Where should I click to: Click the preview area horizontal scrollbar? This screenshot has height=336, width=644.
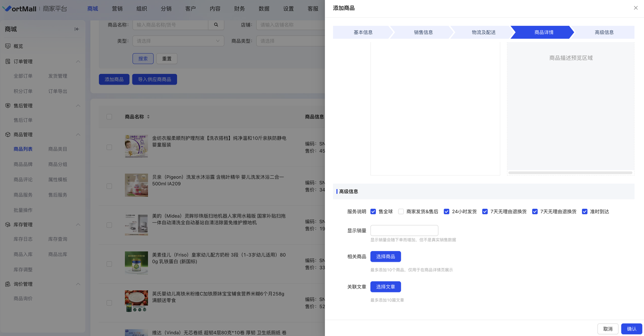(x=570, y=173)
